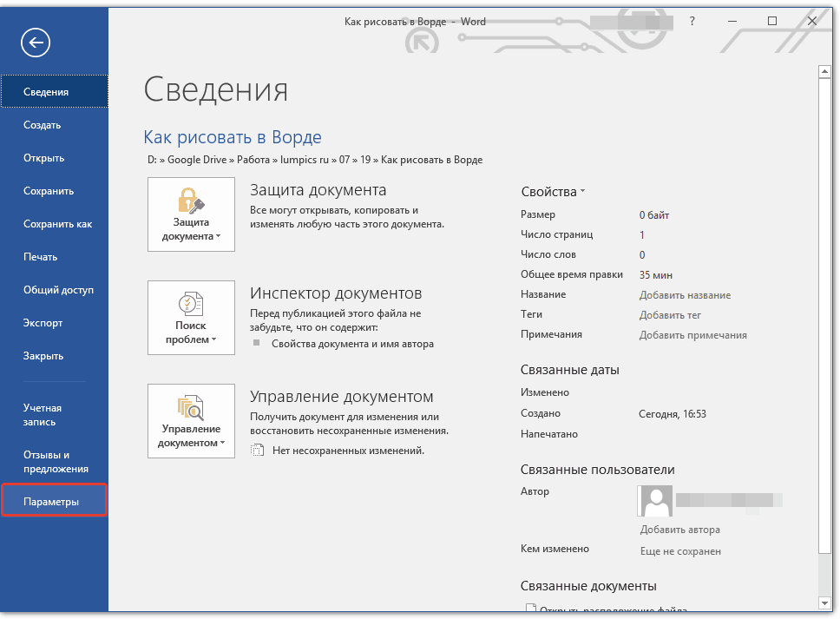
Task: Click the vertical scrollbar down arrow
Action: (x=824, y=603)
